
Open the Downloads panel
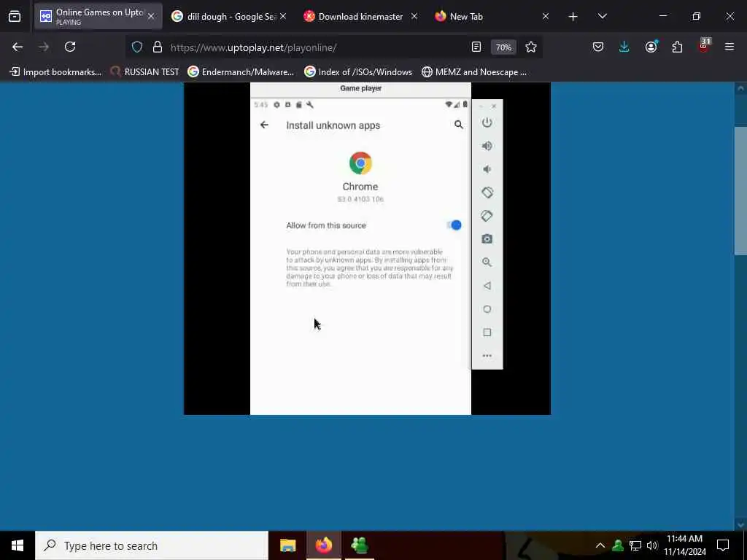624,47
